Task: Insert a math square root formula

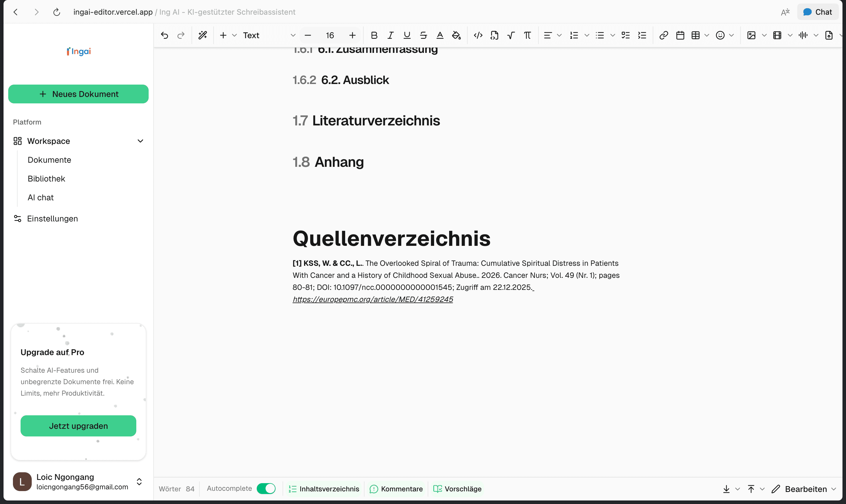Action: click(x=511, y=35)
